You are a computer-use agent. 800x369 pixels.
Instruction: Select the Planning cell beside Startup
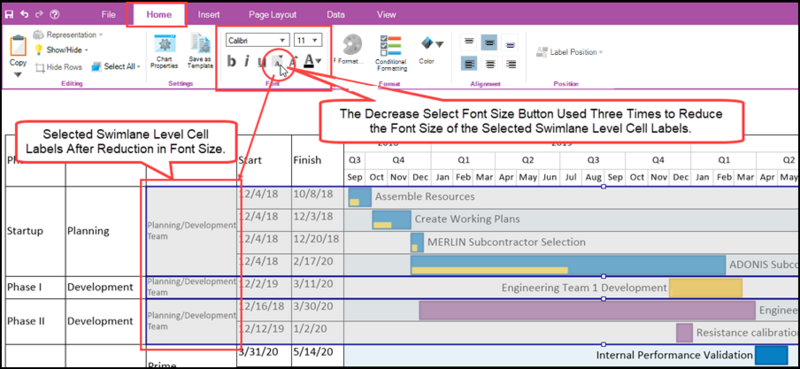coord(106,231)
